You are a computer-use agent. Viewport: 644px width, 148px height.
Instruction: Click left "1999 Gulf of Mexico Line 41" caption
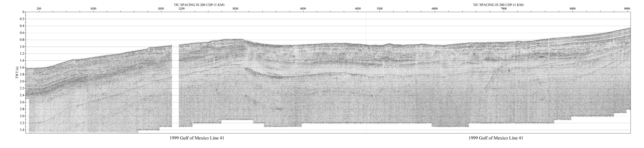[197, 138]
